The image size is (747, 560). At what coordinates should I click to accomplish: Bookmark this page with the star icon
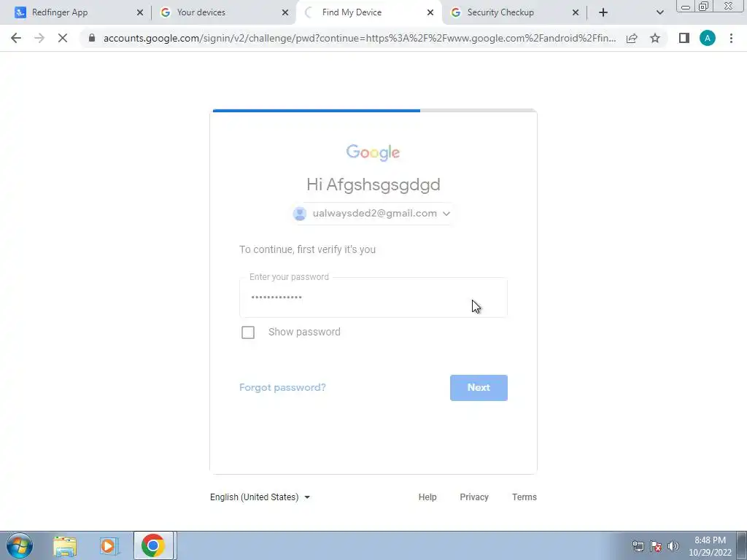(x=655, y=38)
